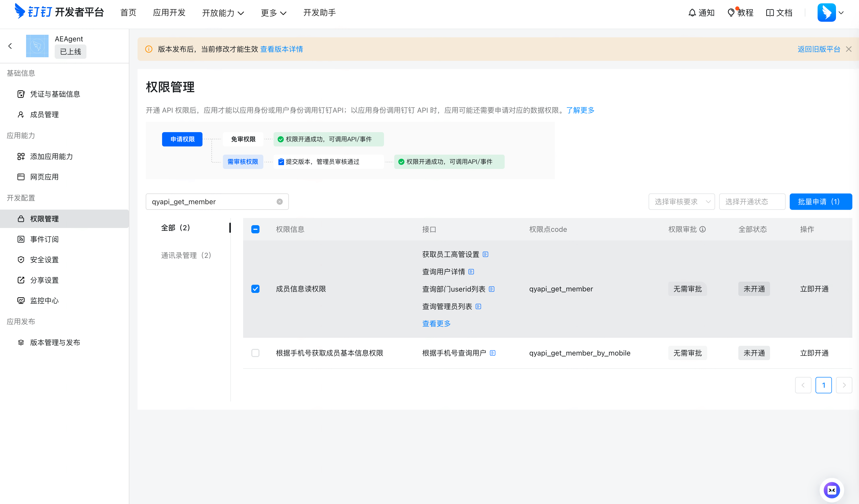
Task: Go back with the left arrow beside AEAgent
Action: pyautogui.click(x=10, y=46)
